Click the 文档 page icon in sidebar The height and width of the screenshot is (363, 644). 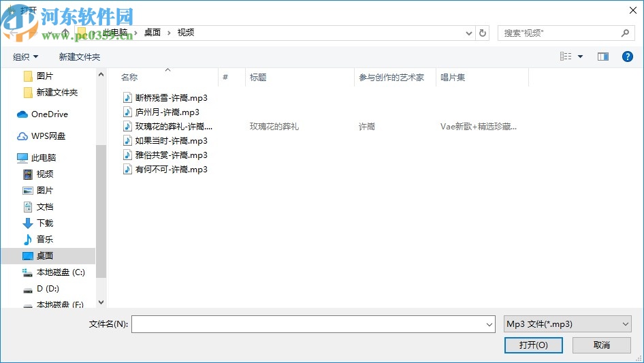(x=27, y=207)
